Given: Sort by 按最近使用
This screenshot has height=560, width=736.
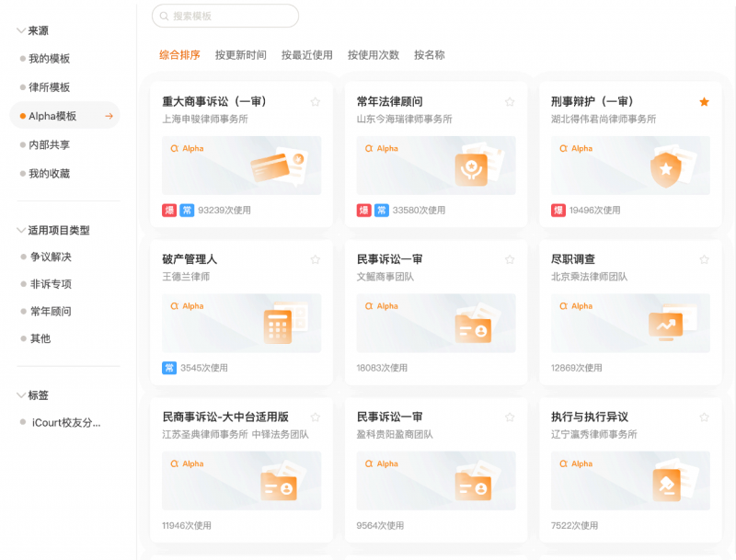Looking at the screenshot, I should (x=307, y=55).
